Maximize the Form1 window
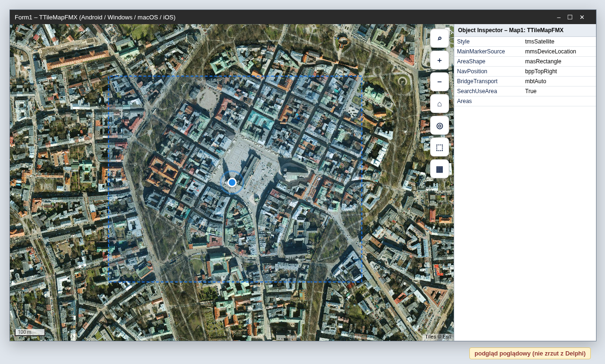Screen dimensions: 605x364 point(570,17)
